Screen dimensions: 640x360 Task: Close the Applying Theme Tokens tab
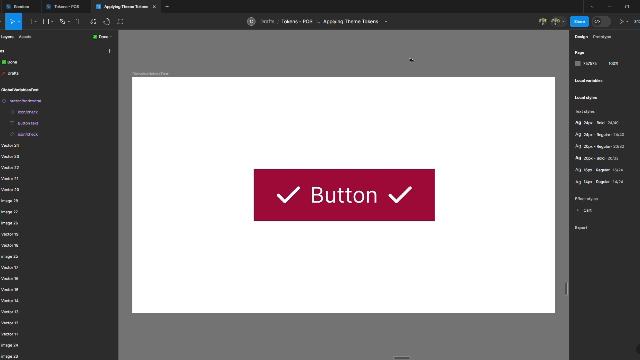click(154, 7)
